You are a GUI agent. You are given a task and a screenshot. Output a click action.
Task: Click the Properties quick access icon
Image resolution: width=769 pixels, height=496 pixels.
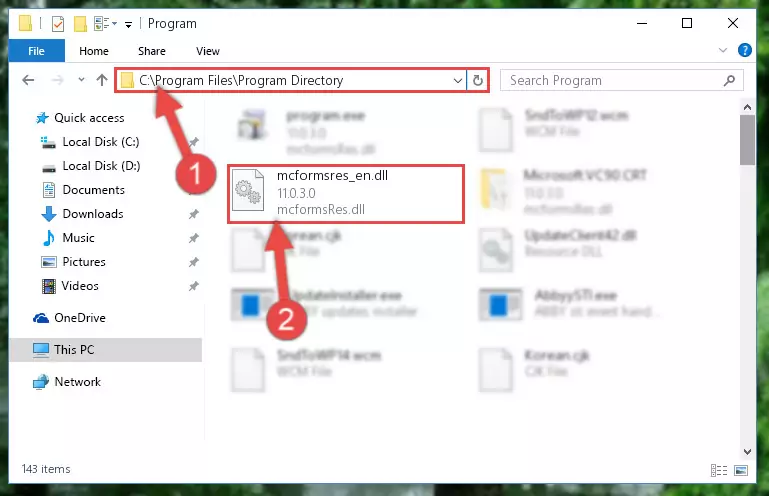point(58,23)
